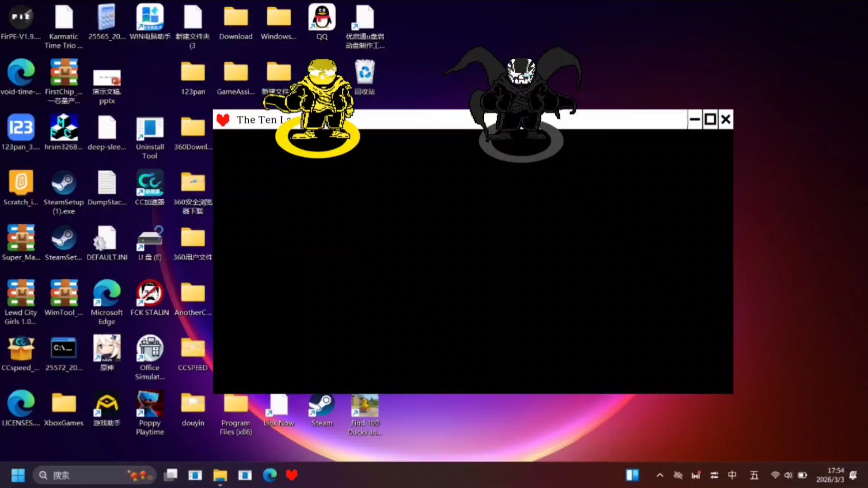This screenshot has height=488, width=868.
Task: Open the hrsm3268 cube icon
Action: pyautogui.click(x=64, y=127)
